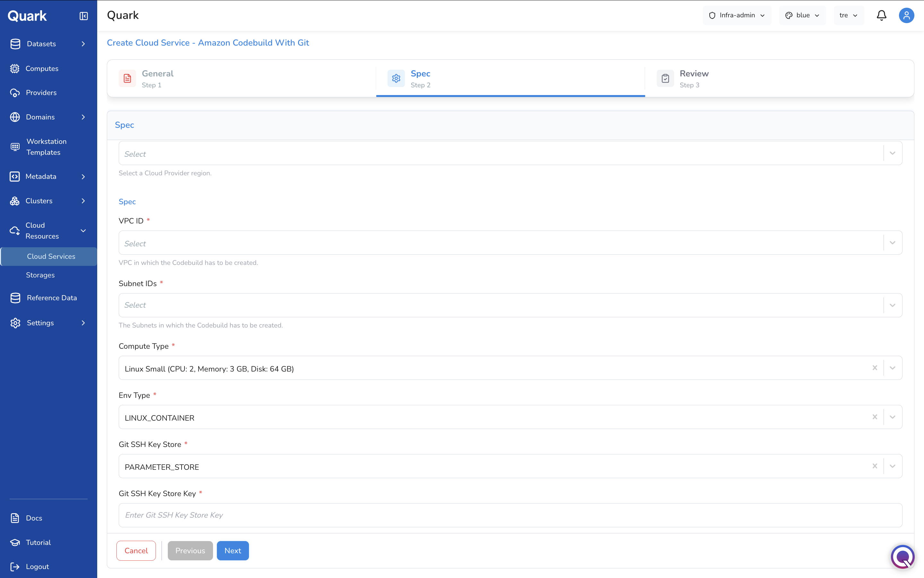
Task: Click the blue Next button
Action: [233, 550]
